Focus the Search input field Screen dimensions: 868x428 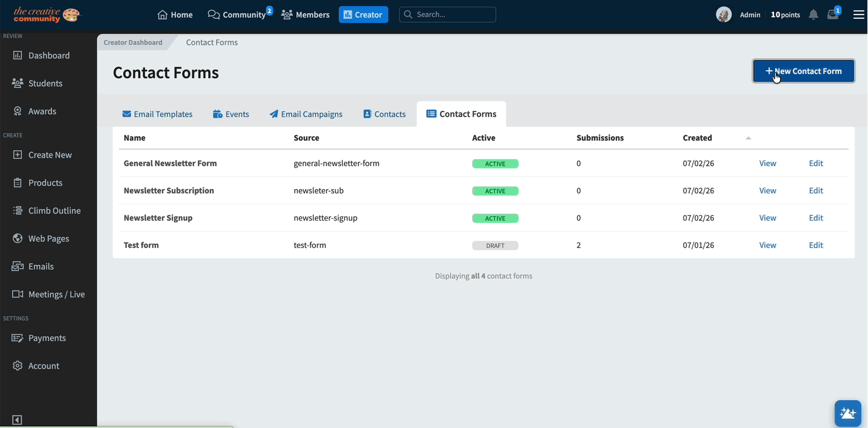click(x=448, y=15)
